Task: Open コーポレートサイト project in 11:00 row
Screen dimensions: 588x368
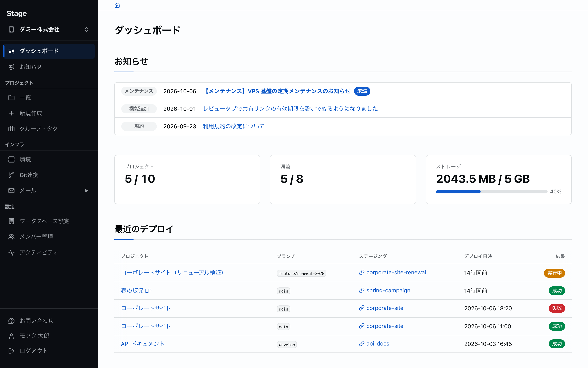Action: (x=146, y=326)
